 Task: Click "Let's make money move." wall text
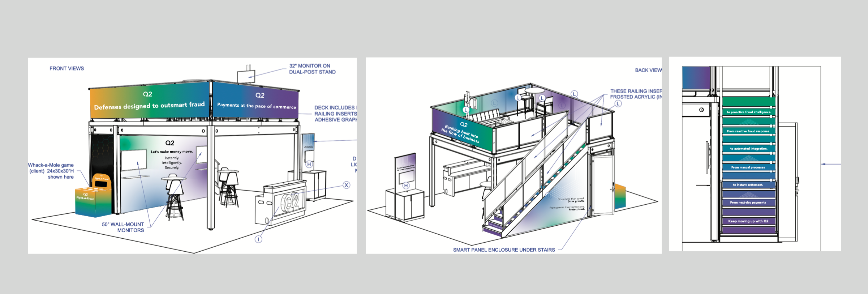tap(172, 152)
